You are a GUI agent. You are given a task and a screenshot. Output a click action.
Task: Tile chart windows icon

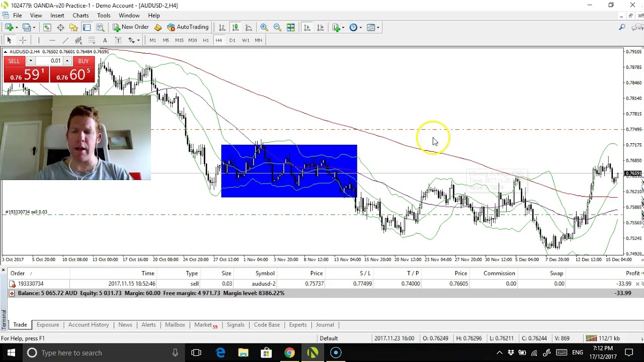point(290,27)
